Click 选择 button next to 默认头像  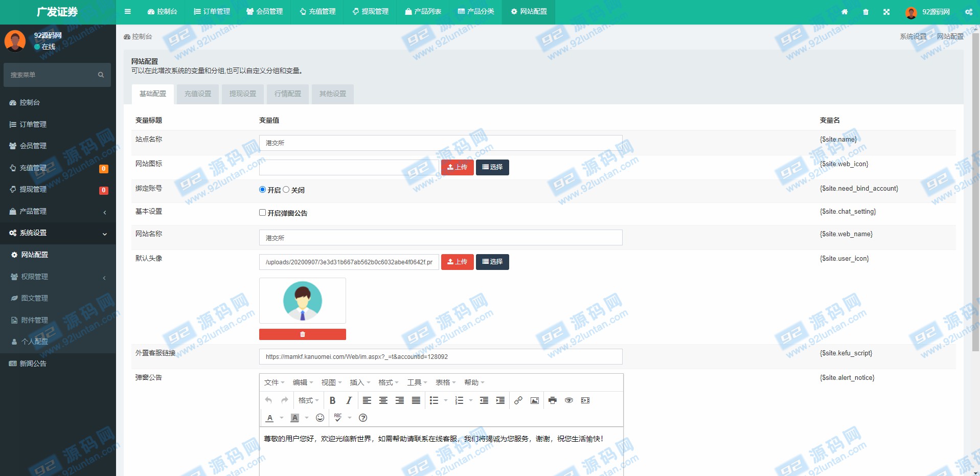coord(492,262)
